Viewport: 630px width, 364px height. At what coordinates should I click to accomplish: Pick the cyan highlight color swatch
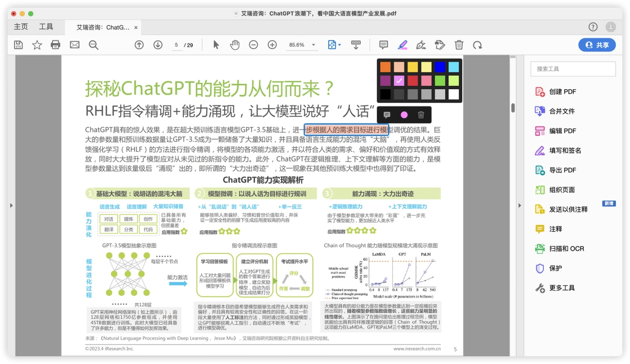tap(454, 67)
